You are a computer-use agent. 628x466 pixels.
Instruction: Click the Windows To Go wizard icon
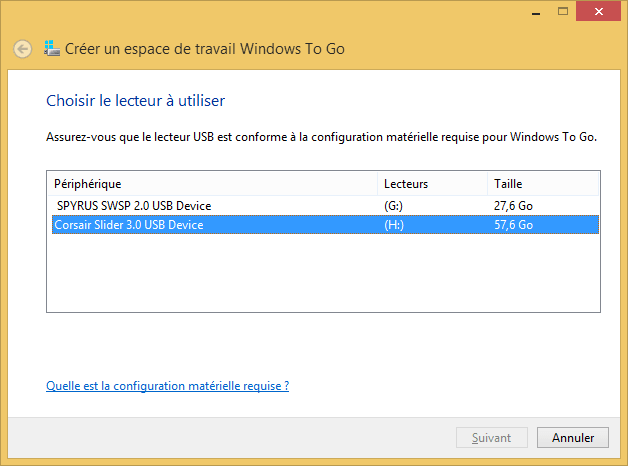click(52, 48)
